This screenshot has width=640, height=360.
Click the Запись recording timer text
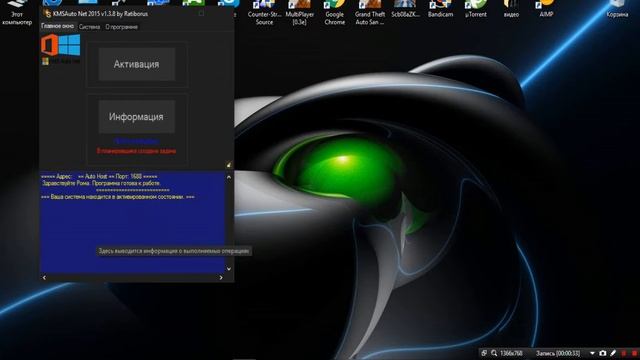(558, 353)
